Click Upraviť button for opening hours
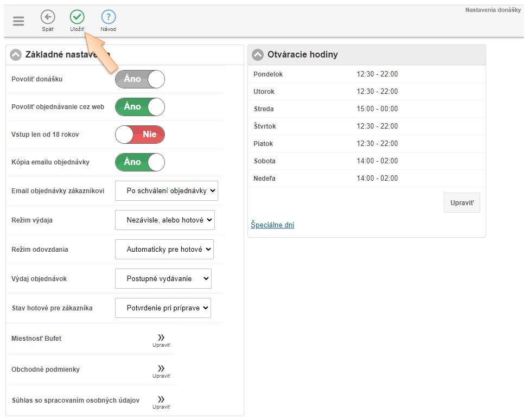The width and height of the screenshot is (528, 420). (x=462, y=203)
